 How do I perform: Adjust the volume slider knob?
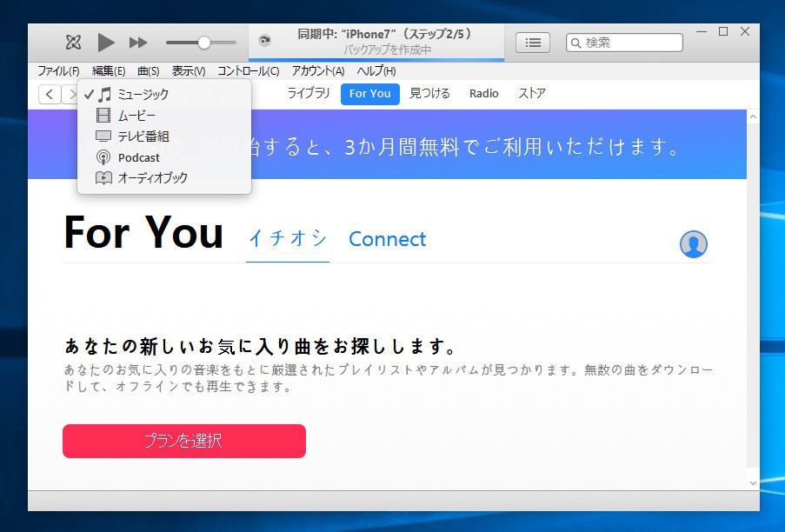click(203, 43)
